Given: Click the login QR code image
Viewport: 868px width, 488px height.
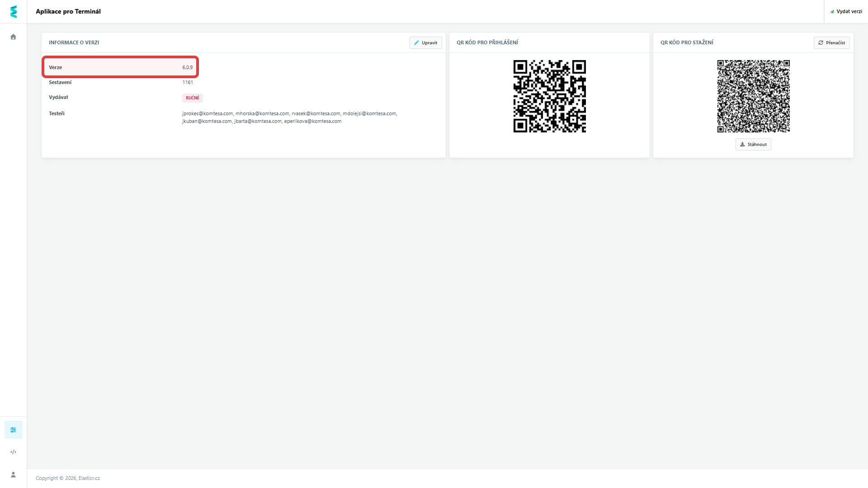Looking at the screenshot, I should pyautogui.click(x=549, y=96).
